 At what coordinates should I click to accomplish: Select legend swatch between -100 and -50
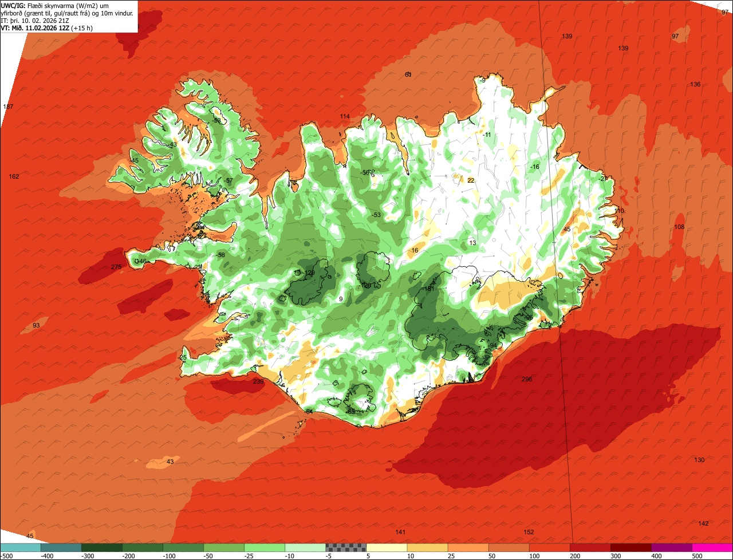pos(183,547)
